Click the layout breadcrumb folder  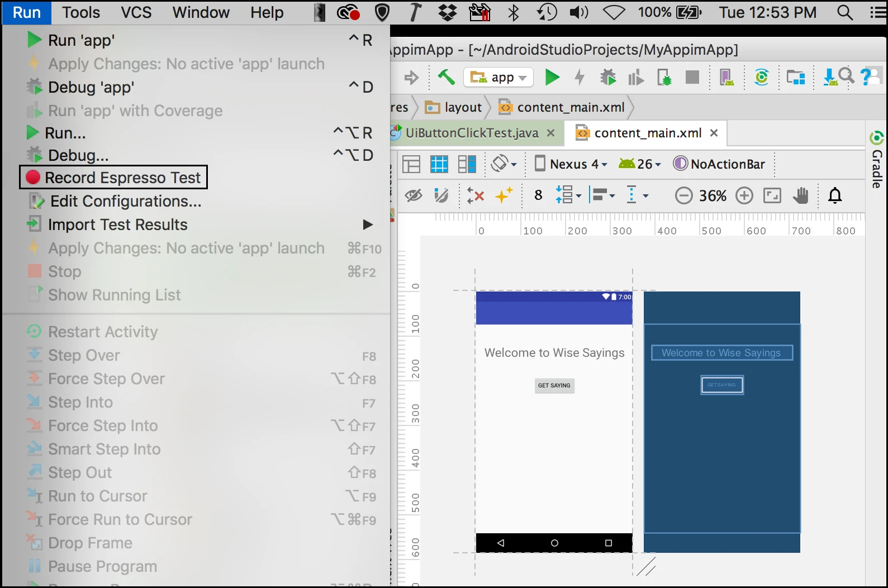[454, 107]
